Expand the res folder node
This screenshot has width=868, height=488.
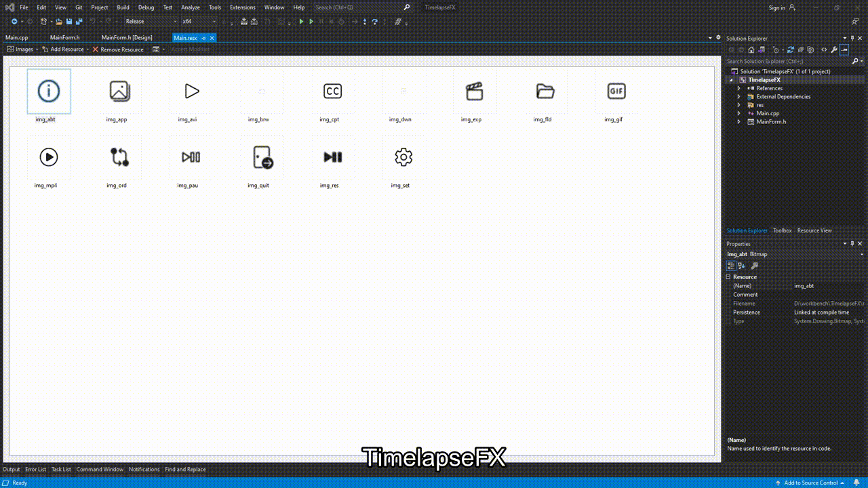click(x=738, y=105)
